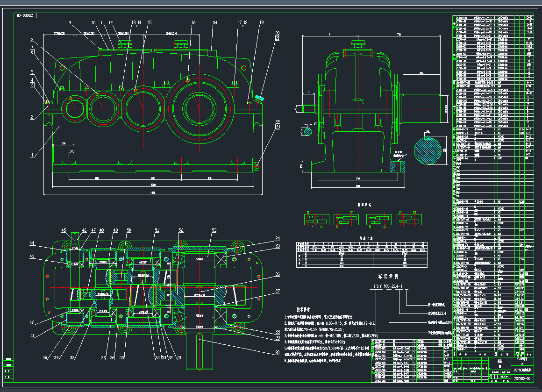Select the leftmost assembly form diagram
Screen dimensions: 542x392
(317, 219)
